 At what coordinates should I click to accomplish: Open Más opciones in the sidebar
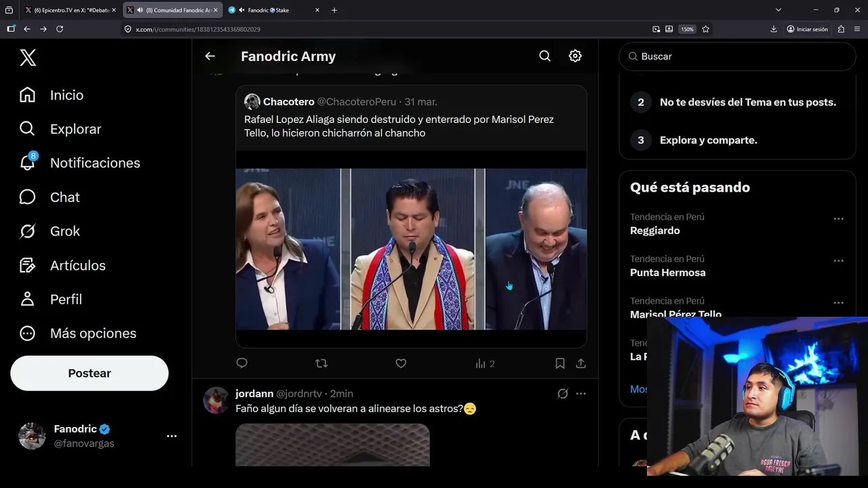point(78,333)
